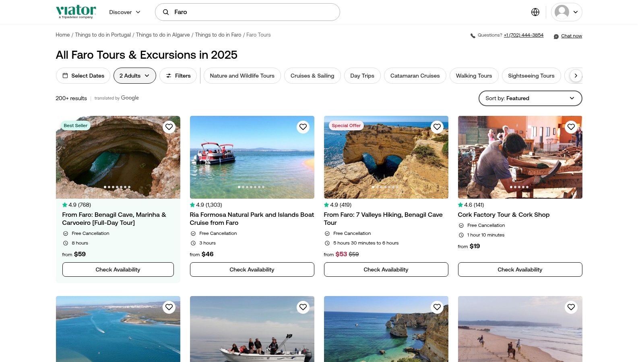Open Things to do in Faro breadcrumb
The height and width of the screenshot is (362, 644).
218,35
